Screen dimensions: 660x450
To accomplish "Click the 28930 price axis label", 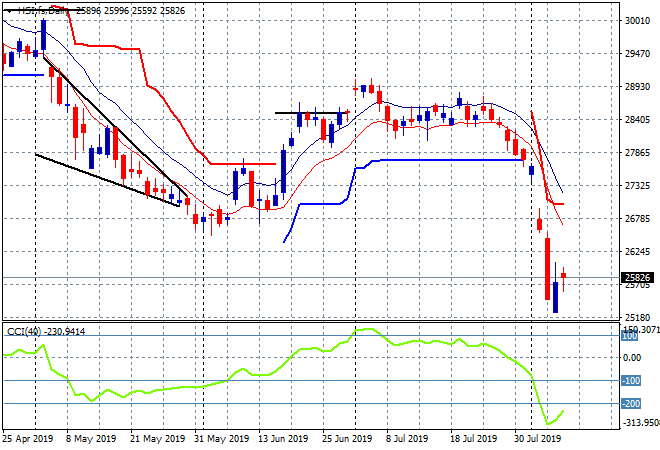I will point(637,87).
